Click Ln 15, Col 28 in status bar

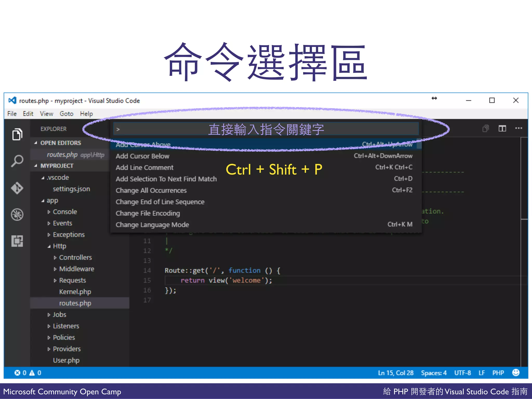click(396, 373)
